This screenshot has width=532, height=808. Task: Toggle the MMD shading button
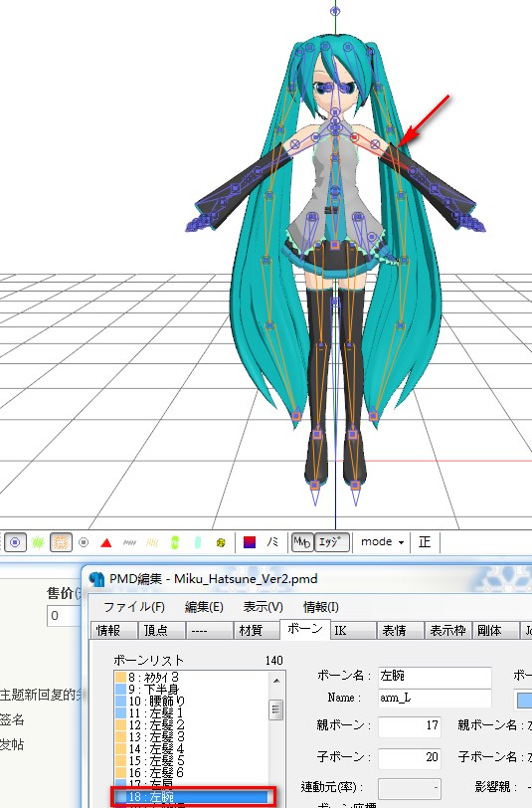pyautogui.click(x=302, y=542)
